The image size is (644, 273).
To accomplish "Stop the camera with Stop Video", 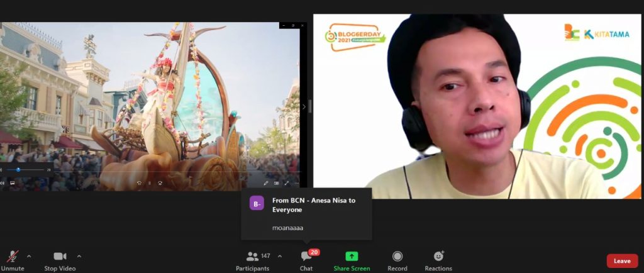I will coord(60,260).
